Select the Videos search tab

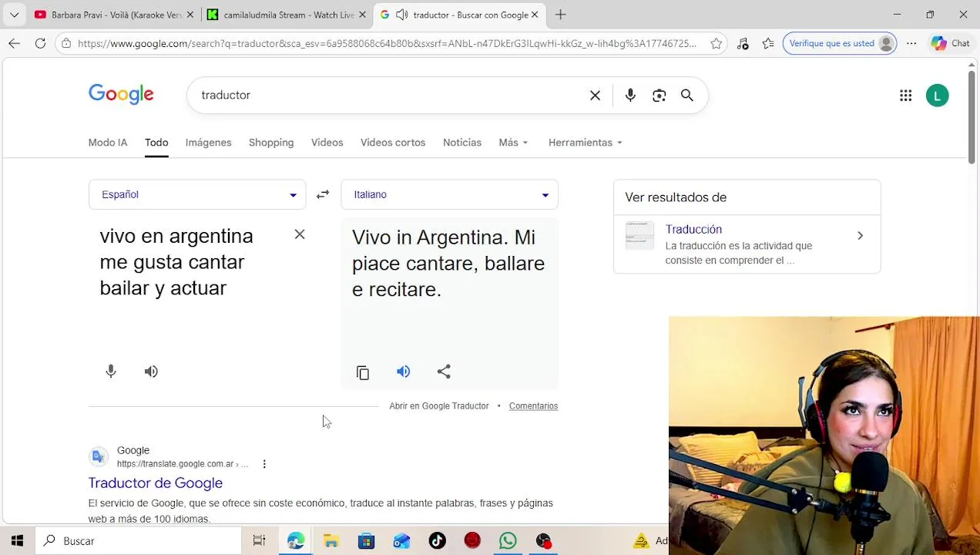tap(327, 143)
